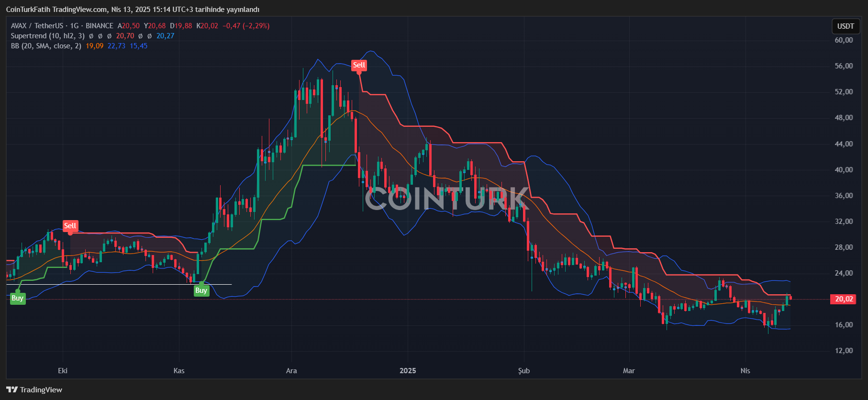Click the 2025 date axis label
The height and width of the screenshot is (400, 868).
(x=408, y=371)
